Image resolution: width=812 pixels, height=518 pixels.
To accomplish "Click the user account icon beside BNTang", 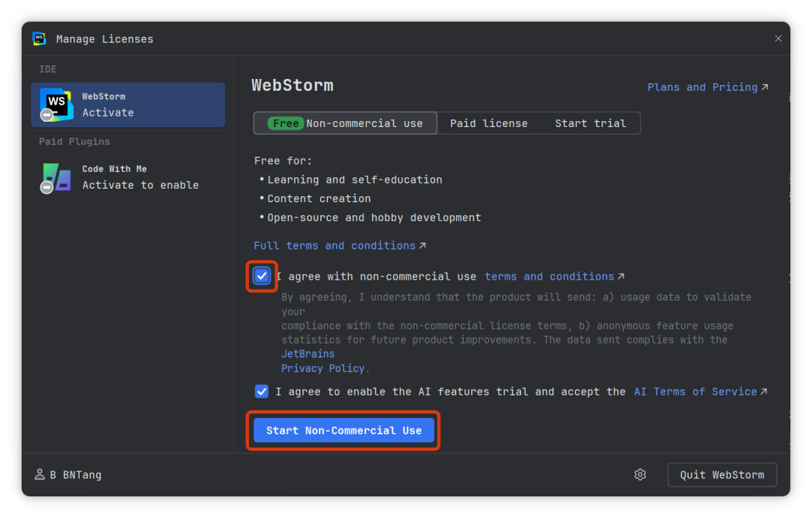I will (40, 474).
